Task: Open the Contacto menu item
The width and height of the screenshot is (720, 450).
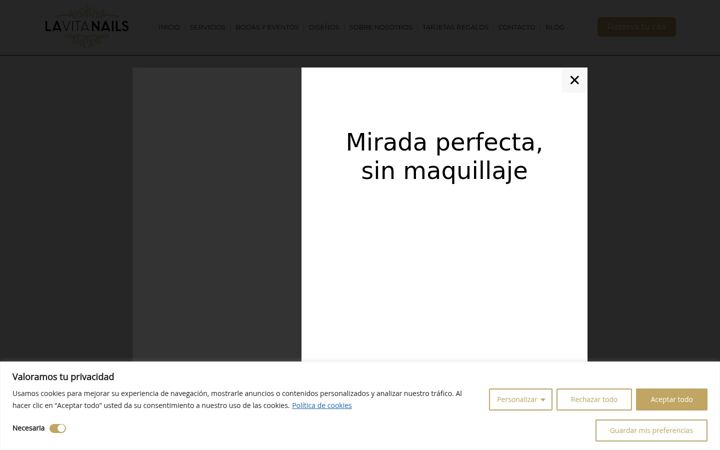Action: click(517, 28)
